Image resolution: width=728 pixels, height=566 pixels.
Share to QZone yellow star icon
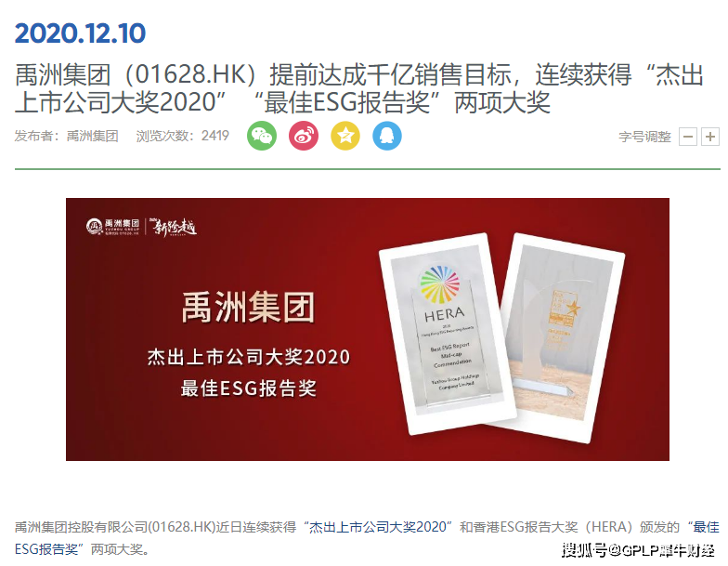tap(345, 136)
